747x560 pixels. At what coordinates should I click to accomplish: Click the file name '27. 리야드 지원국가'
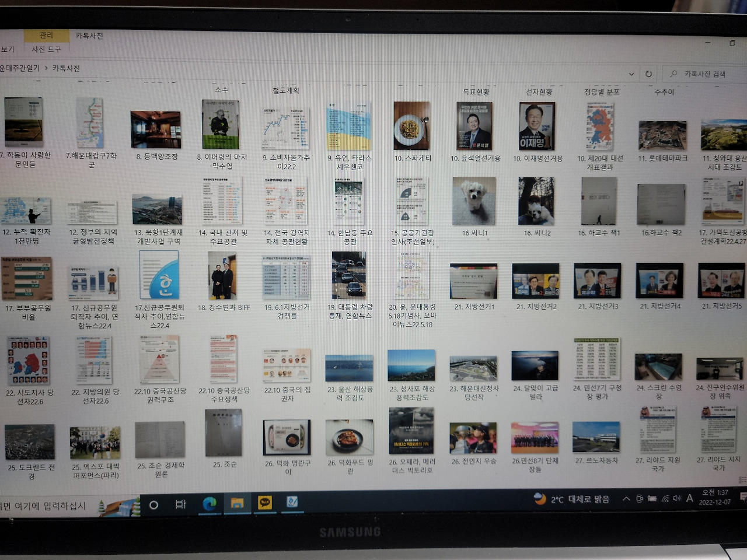[658, 464]
